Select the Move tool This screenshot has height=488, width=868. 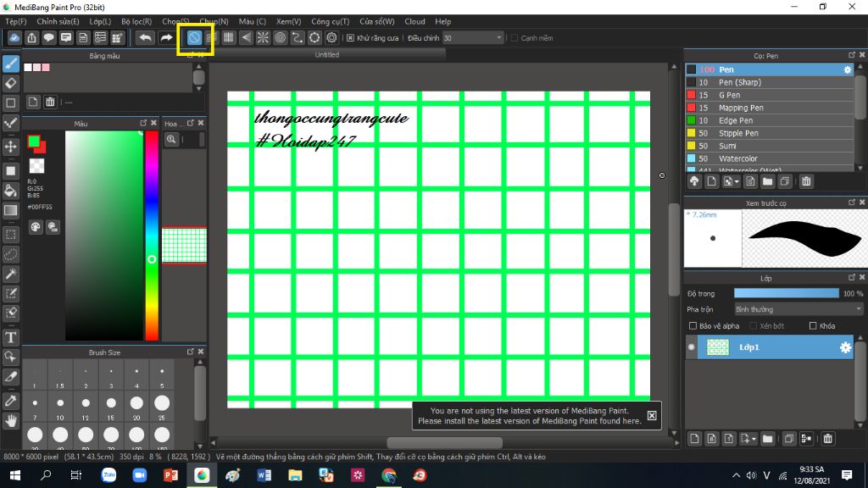point(10,147)
